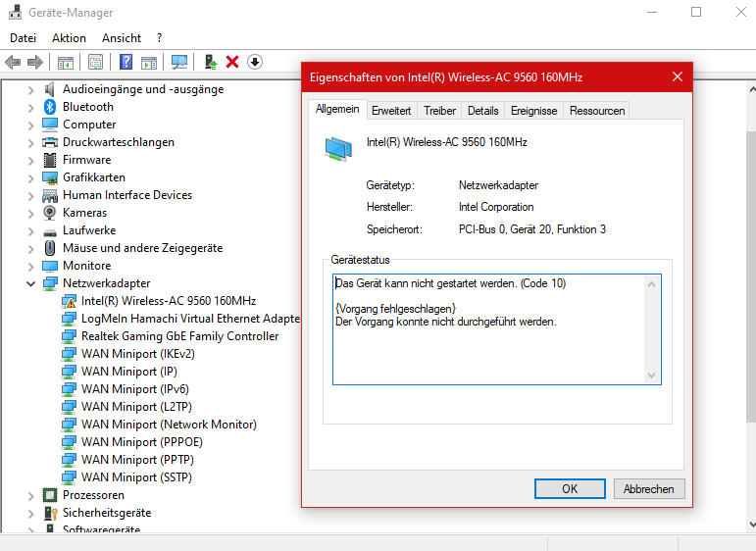Open the blue question mark Help icon

(x=126, y=62)
